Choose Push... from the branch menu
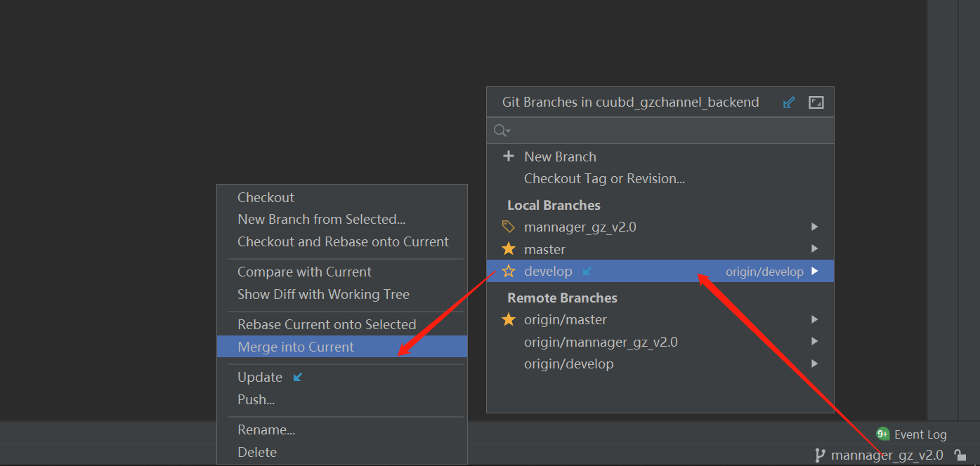The height and width of the screenshot is (466, 980). coord(342,399)
